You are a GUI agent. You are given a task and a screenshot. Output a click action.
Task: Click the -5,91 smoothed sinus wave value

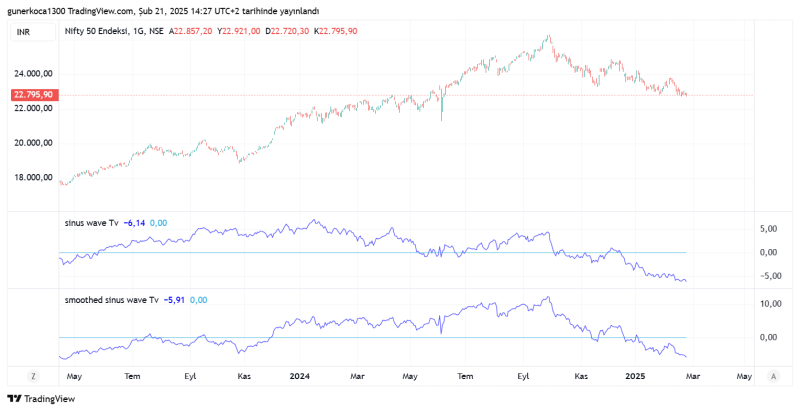[x=176, y=299]
